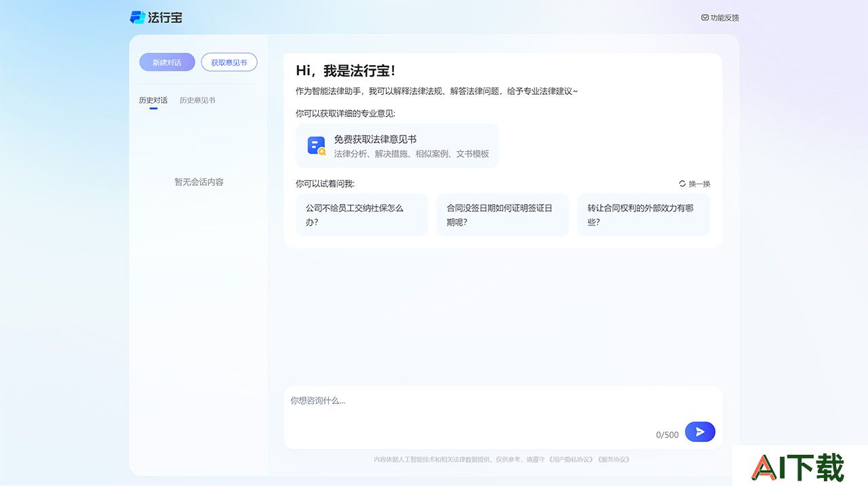Click the 暂无会话内容 placeholder text
The width and height of the screenshot is (868, 486).
pos(199,182)
